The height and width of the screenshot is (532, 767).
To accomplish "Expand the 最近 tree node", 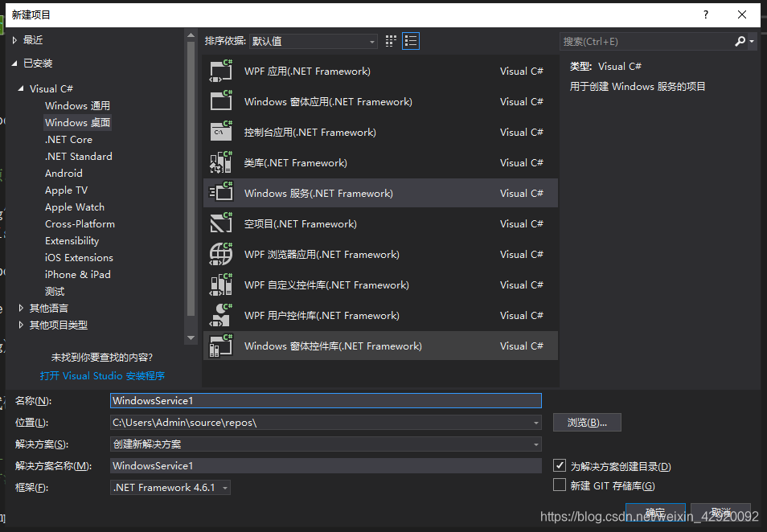I will pyautogui.click(x=14, y=40).
